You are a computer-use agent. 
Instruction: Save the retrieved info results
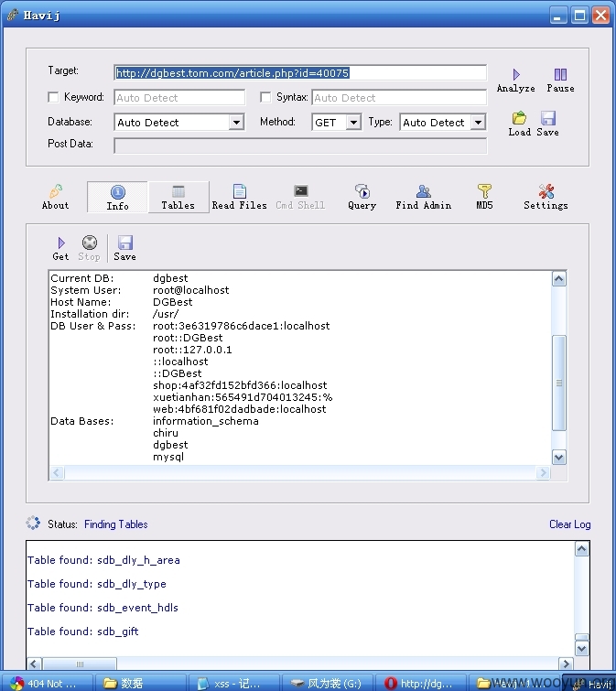[x=124, y=248]
